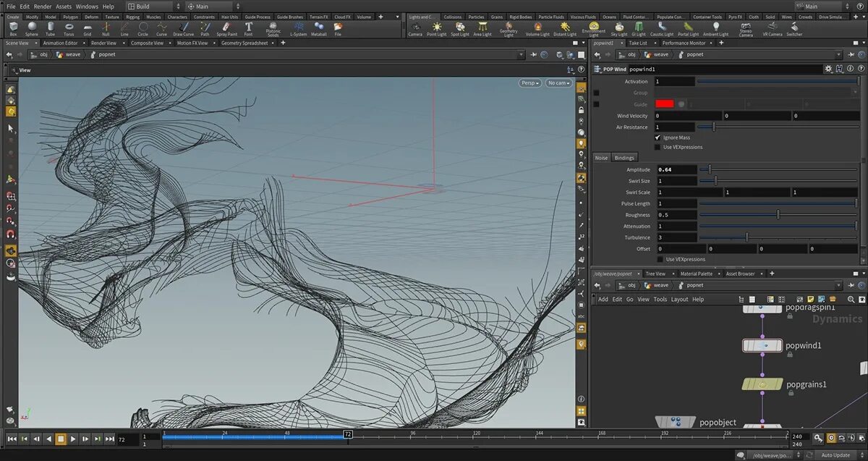This screenshot has height=461, width=868.
Task: Select the Torus shelf tool
Action: click(69, 28)
